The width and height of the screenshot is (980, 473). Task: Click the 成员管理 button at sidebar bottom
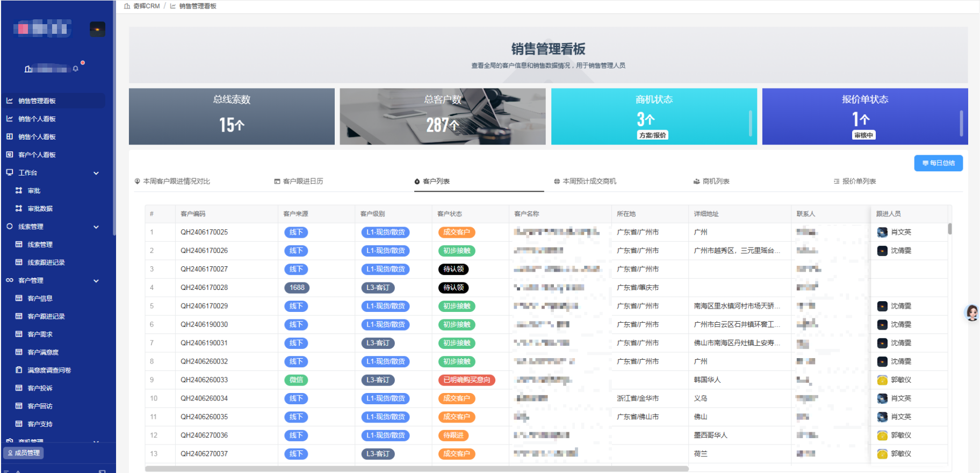pyautogui.click(x=24, y=453)
